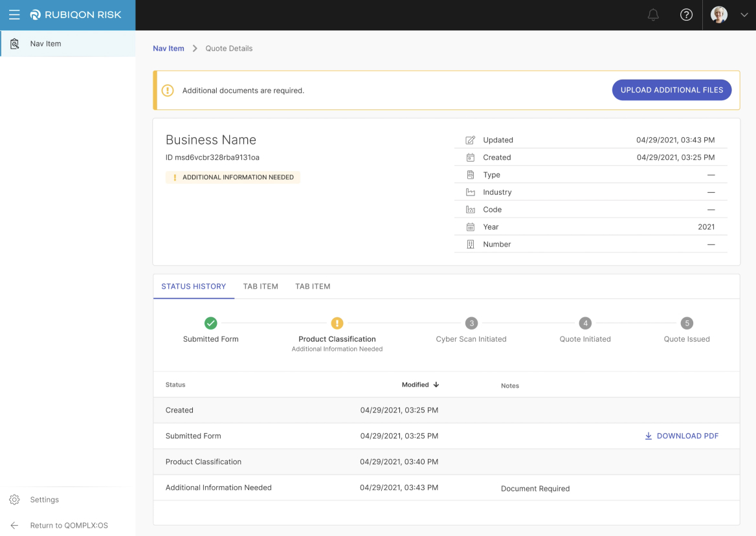The height and width of the screenshot is (536, 756).
Task: Click the user avatar photo
Action: pos(719,14)
